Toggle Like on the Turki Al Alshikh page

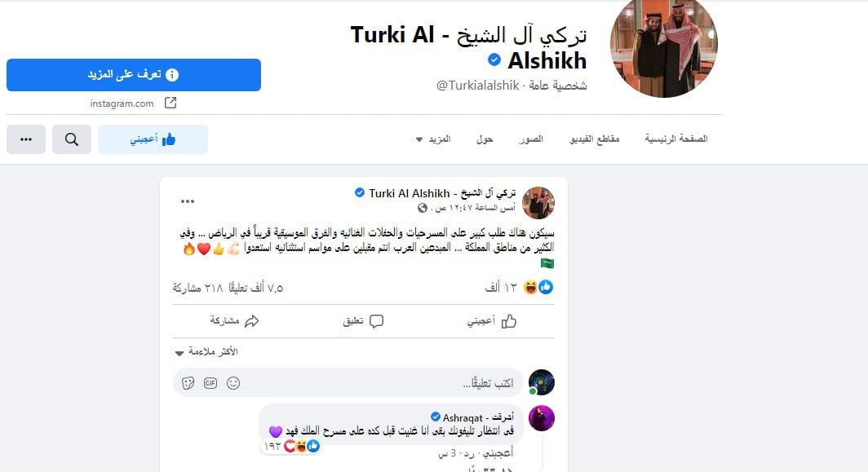click(x=153, y=139)
